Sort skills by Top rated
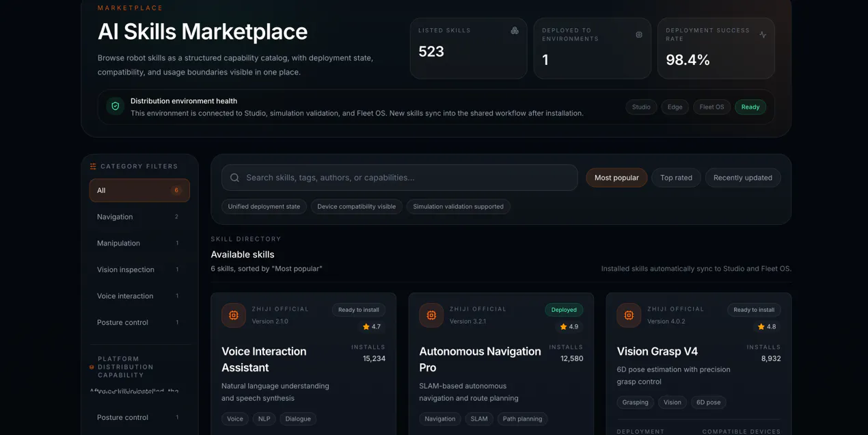The width and height of the screenshot is (868, 435). [676, 178]
